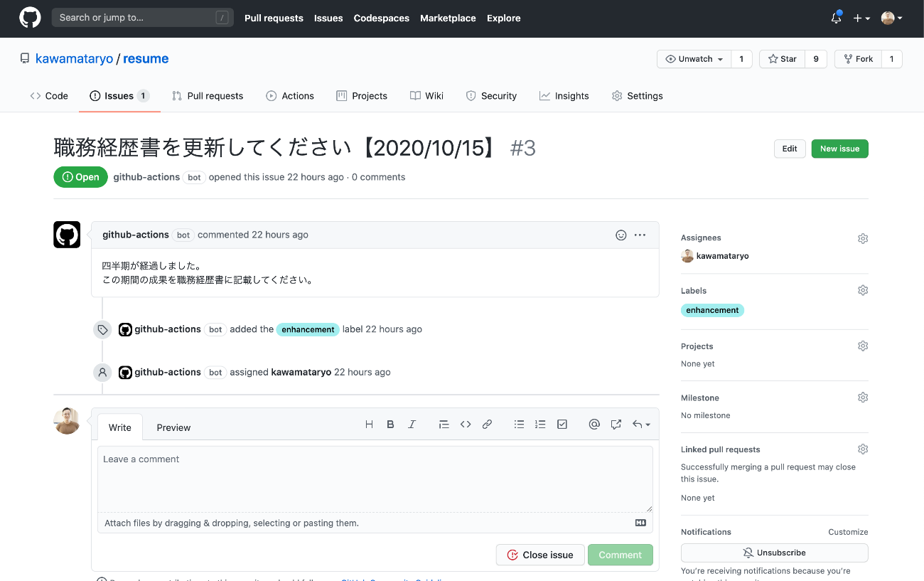
Task: View the stargazers count of 9
Action: [816, 59]
